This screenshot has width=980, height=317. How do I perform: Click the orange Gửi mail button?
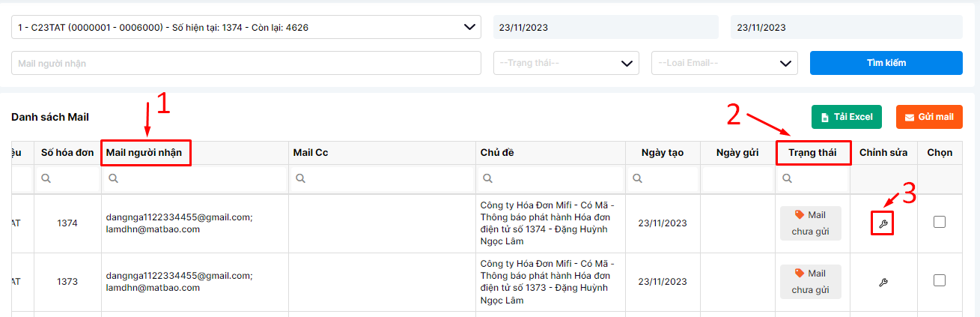tap(929, 117)
